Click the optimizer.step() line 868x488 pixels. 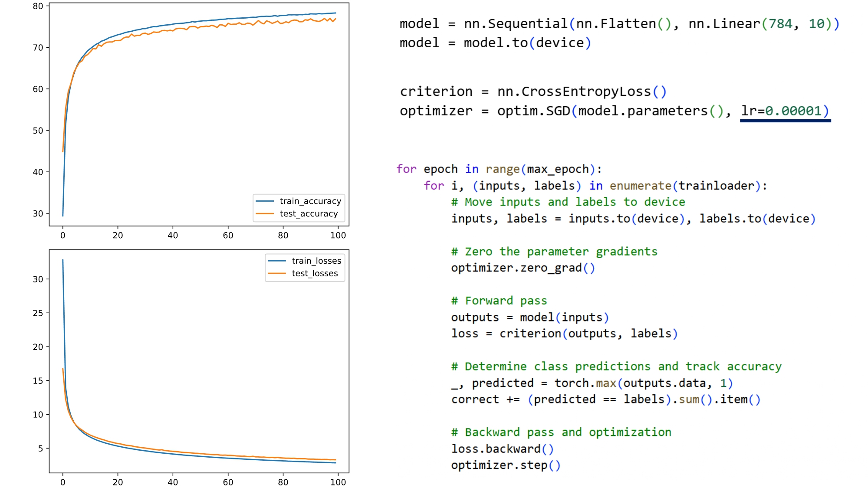506,465
